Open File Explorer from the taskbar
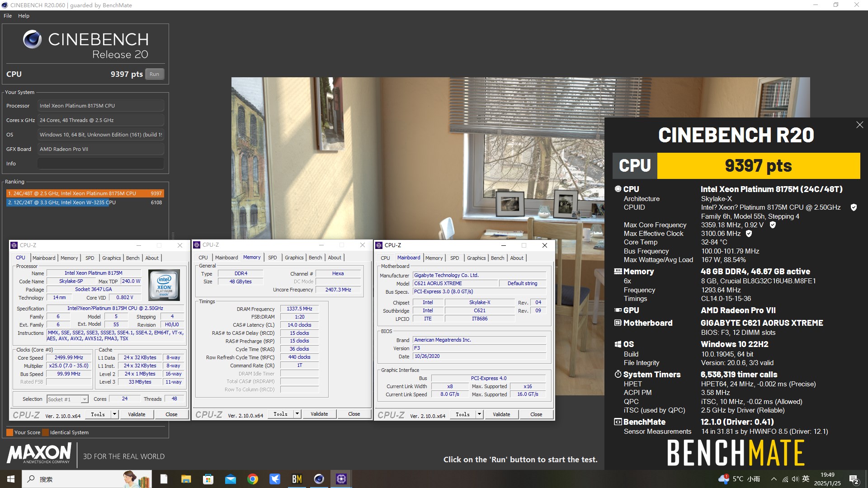Screen dimensions: 868x488 click(x=186, y=479)
